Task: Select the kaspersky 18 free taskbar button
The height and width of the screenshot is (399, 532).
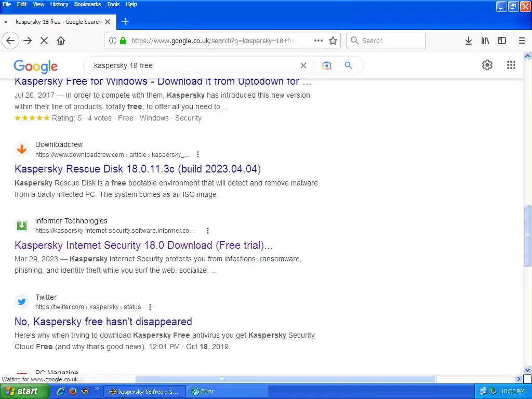Action: pyautogui.click(x=144, y=392)
